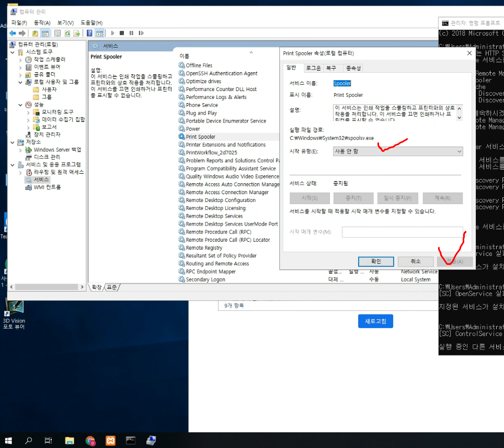504x448 pixels.
Task: Click the 적용(A) button
Action: coord(455,261)
